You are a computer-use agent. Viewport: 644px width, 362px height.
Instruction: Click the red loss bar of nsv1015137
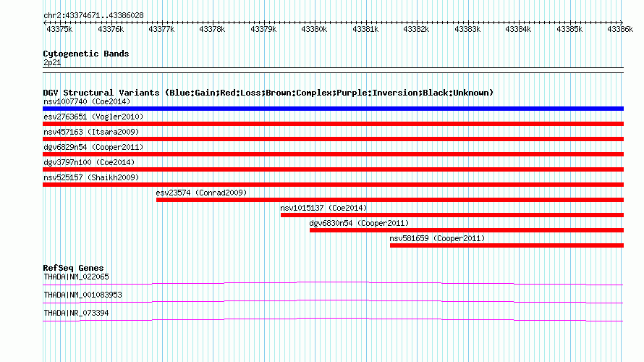(452, 215)
